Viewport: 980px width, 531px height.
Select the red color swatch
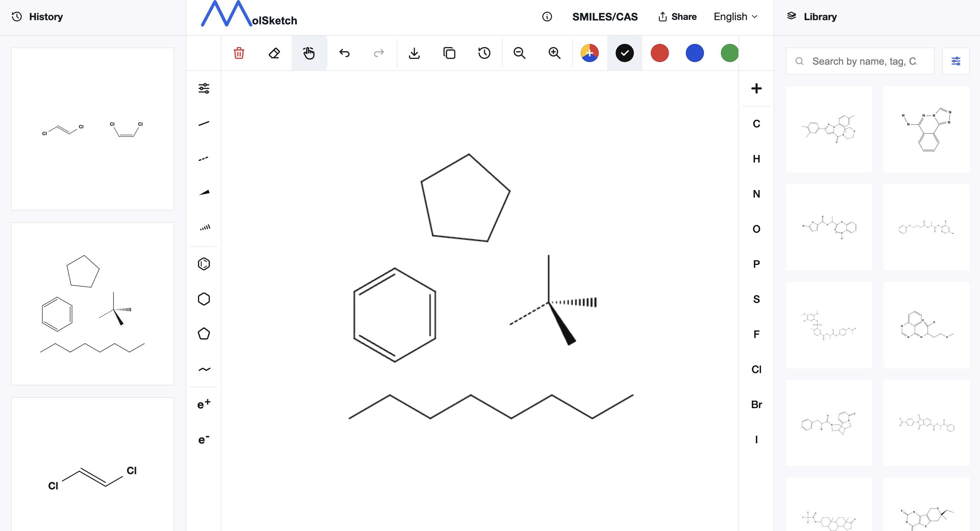660,53
